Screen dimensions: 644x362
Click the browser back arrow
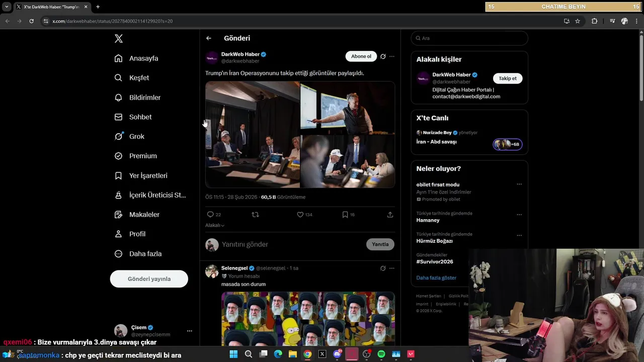coord(7,21)
